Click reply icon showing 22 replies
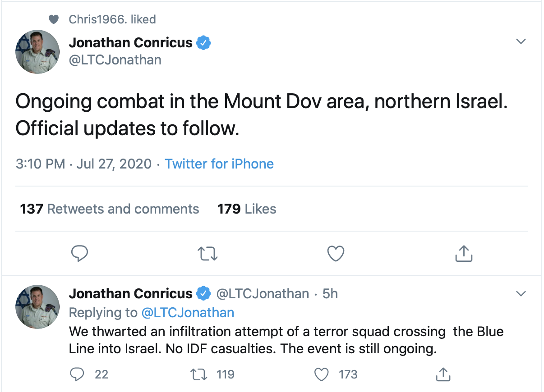 78,374
